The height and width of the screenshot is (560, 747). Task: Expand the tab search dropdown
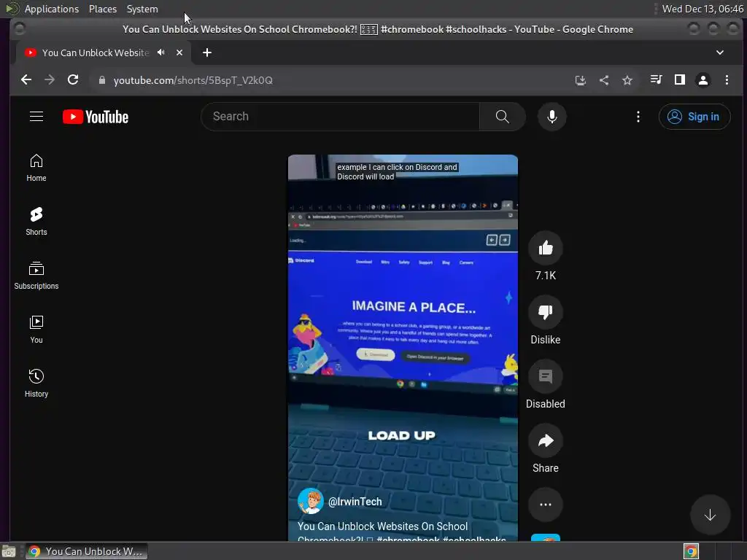click(x=720, y=52)
